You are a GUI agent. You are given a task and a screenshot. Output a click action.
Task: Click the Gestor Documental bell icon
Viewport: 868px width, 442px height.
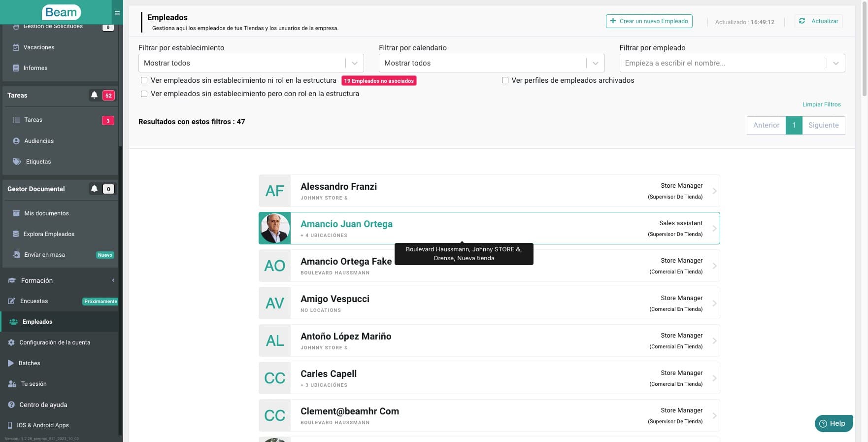pos(94,189)
